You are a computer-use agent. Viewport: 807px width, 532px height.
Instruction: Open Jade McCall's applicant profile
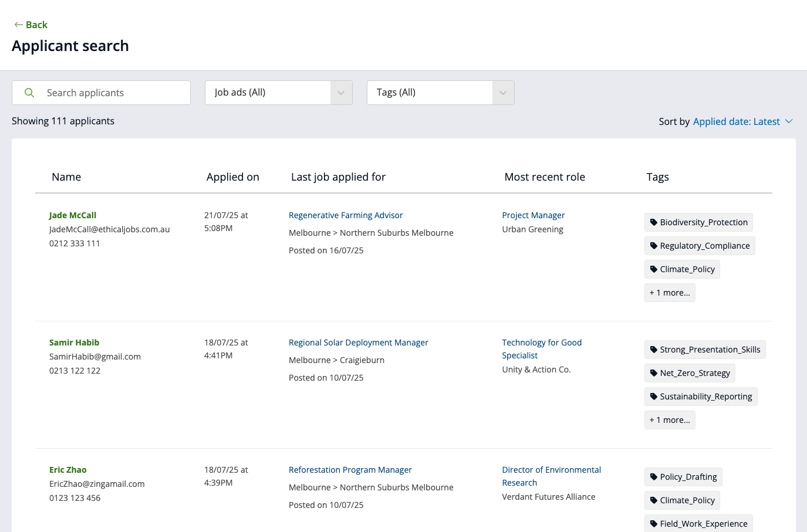[x=73, y=215]
